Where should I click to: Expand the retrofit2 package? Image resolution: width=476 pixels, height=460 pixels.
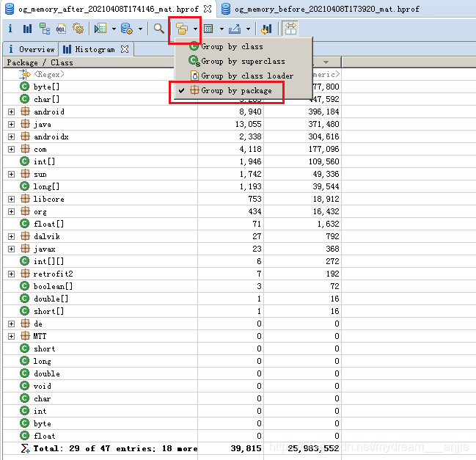point(11,274)
